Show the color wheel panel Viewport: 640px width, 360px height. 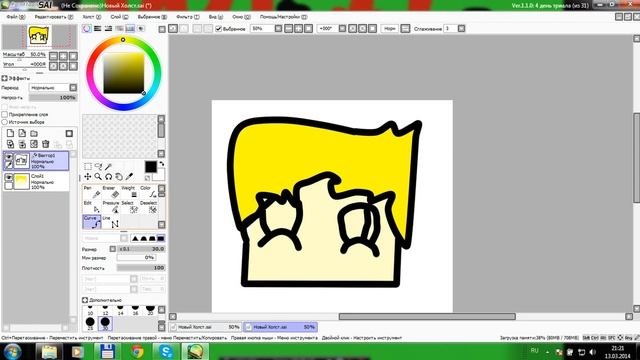pos(87,29)
